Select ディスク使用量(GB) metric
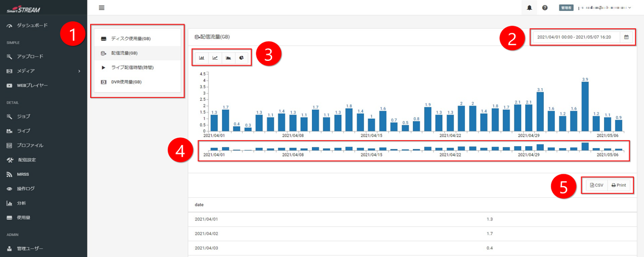Viewport: 644px width, 257px height. [130, 39]
